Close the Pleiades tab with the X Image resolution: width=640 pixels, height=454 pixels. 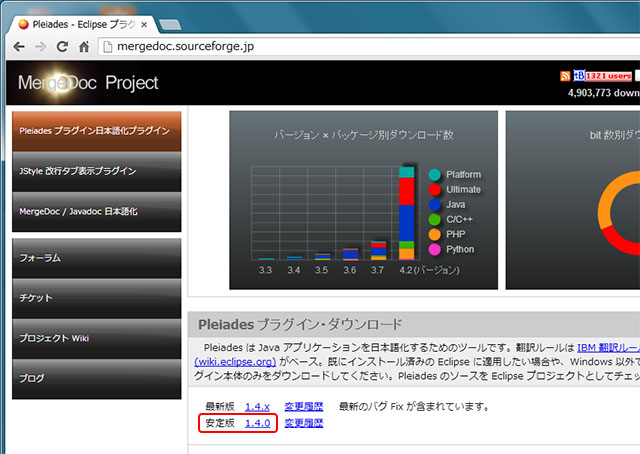click(144, 25)
